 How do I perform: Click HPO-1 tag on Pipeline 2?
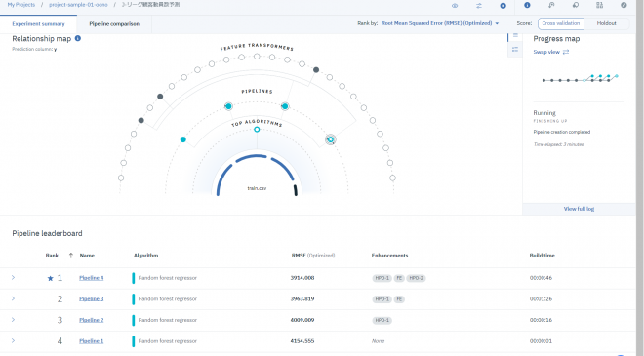[x=382, y=320]
